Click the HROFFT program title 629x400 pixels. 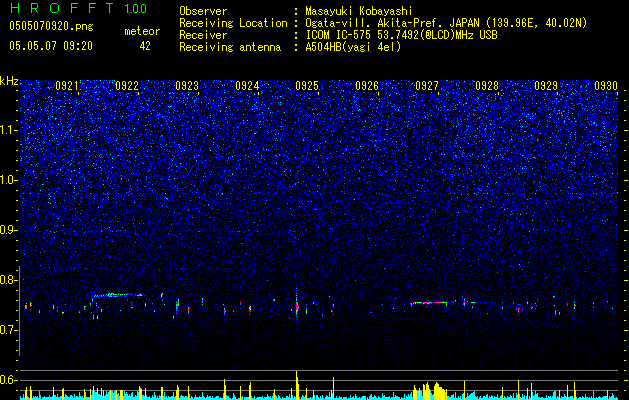point(62,8)
